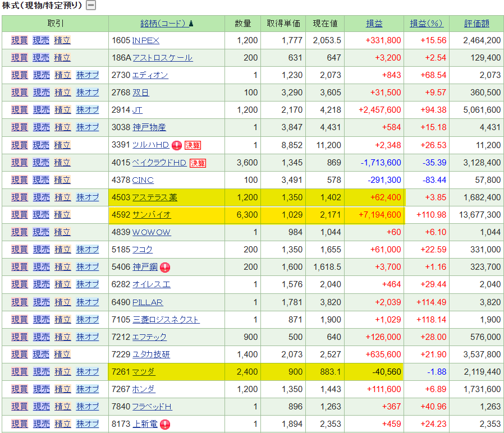Click 現売 in the 上新電 row
This screenshot has height=433, width=504.
click(42, 423)
